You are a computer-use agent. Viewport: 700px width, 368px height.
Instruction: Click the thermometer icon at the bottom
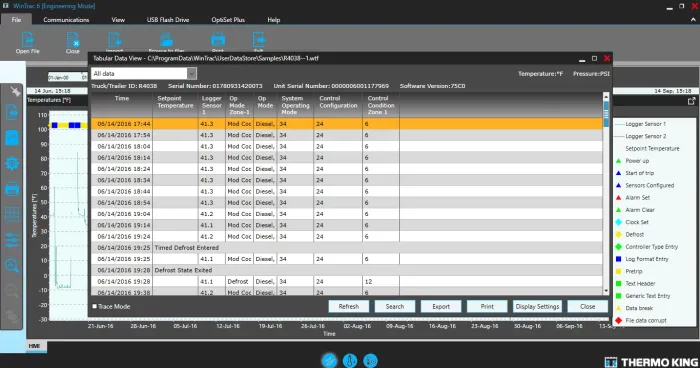(x=350, y=360)
